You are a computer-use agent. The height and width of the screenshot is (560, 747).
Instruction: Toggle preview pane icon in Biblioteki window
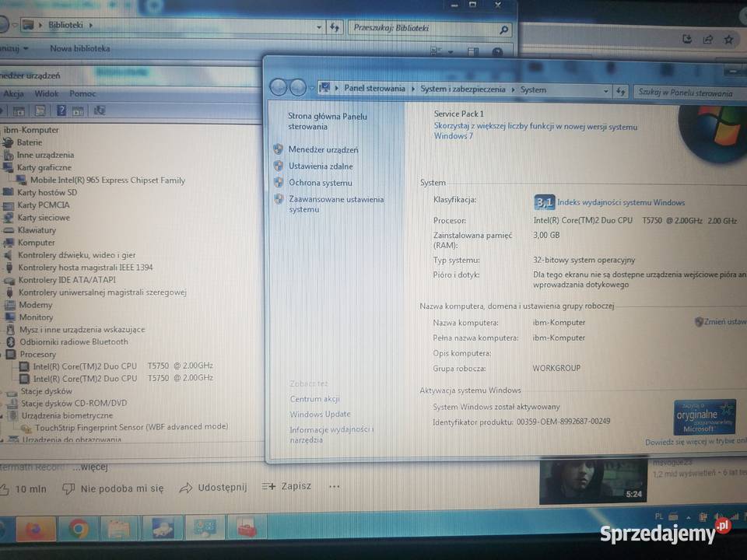[473, 51]
